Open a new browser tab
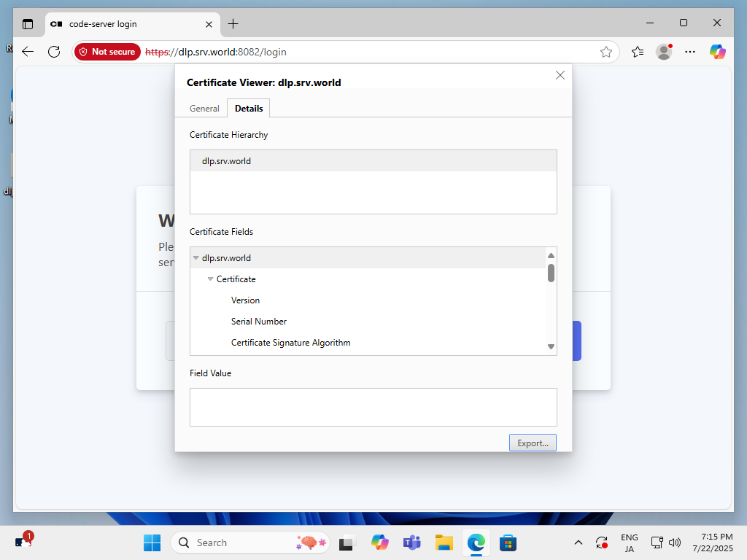This screenshot has width=747, height=560. point(233,23)
